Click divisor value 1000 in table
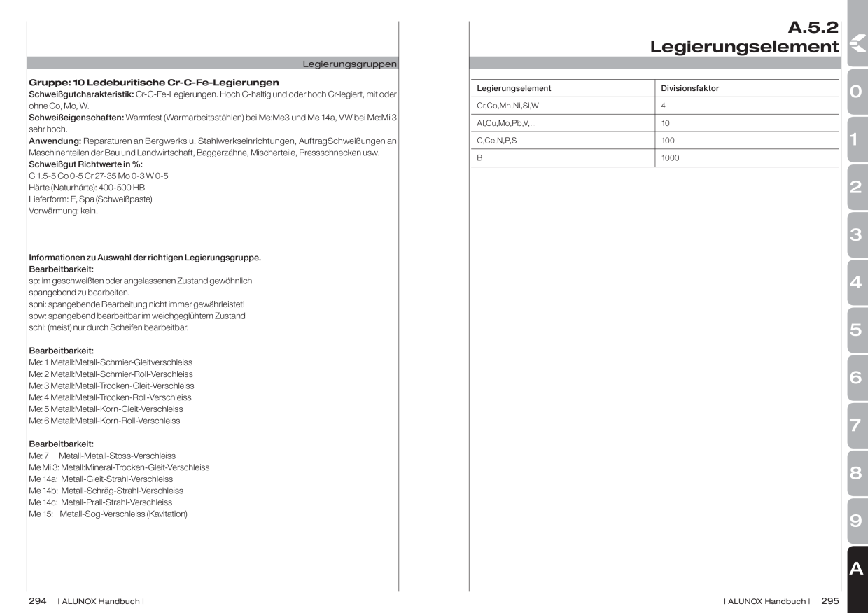 point(671,158)
